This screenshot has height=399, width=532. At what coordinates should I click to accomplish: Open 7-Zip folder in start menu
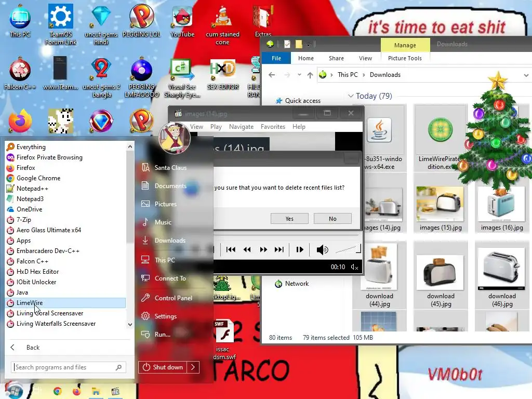coord(66,220)
